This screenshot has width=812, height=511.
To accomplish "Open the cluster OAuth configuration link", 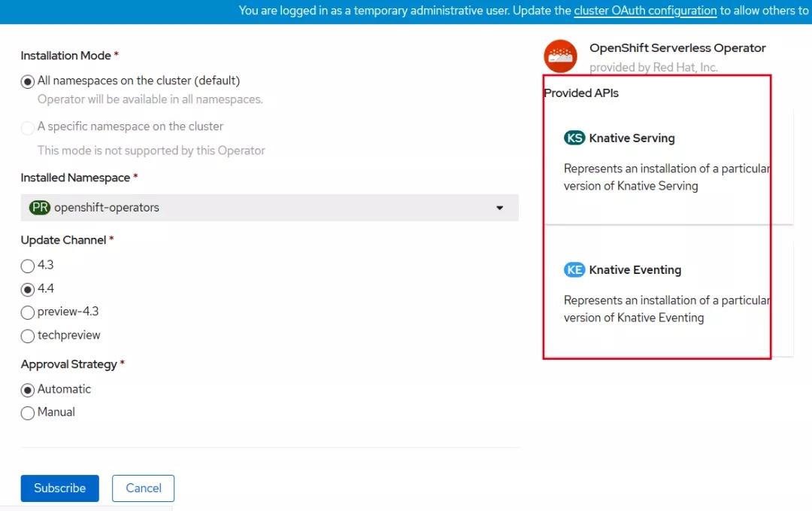I will tap(645, 11).
